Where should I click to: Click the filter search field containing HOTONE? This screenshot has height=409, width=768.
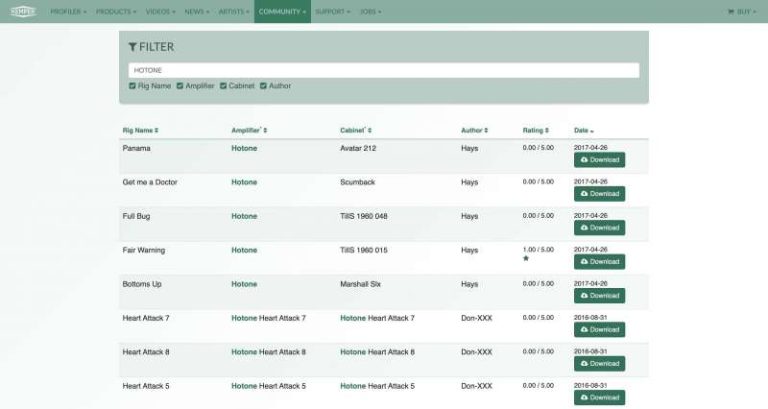[384, 71]
